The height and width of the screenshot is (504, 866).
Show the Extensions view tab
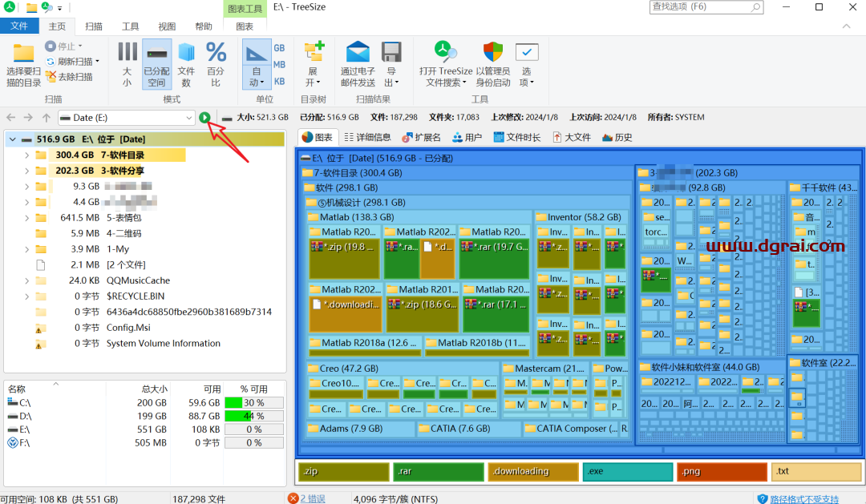pyautogui.click(x=422, y=138)
